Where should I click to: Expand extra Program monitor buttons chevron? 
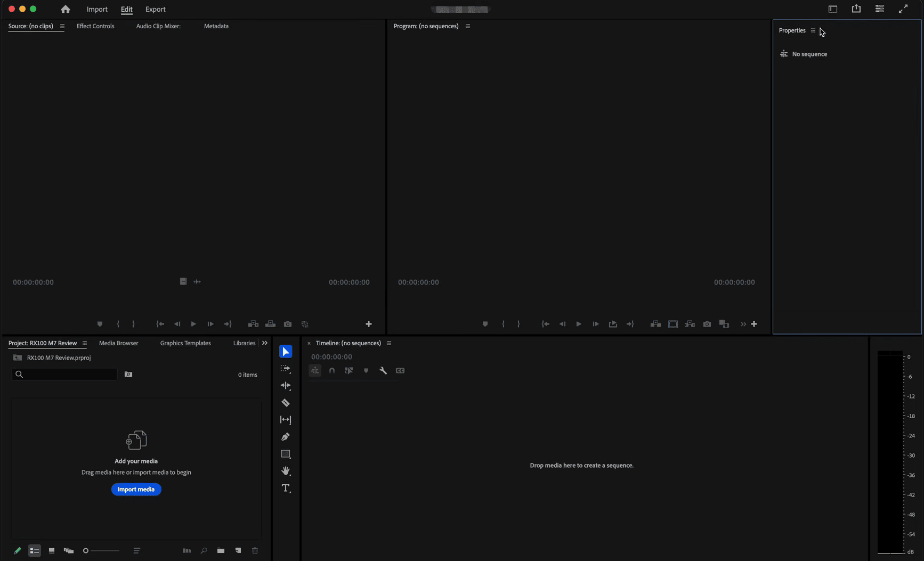click(x=743, y=324)
